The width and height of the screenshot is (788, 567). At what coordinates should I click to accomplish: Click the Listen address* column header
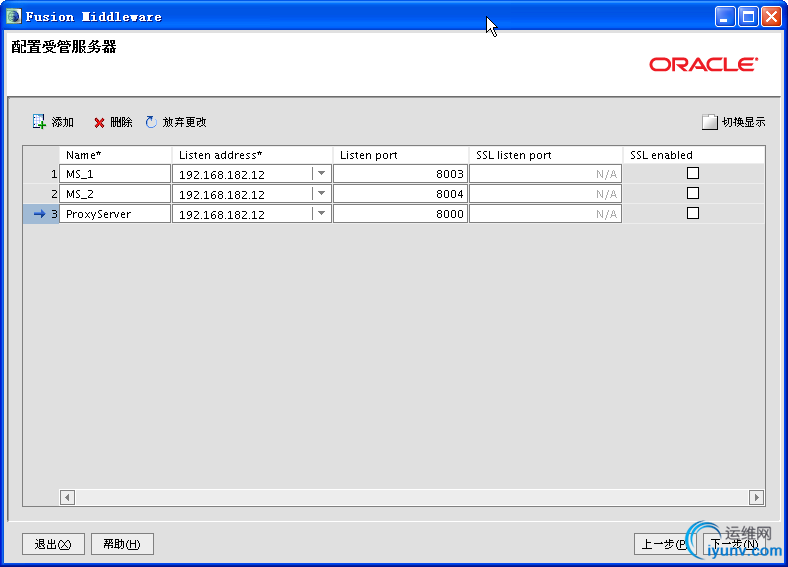[x=252, y=155]
